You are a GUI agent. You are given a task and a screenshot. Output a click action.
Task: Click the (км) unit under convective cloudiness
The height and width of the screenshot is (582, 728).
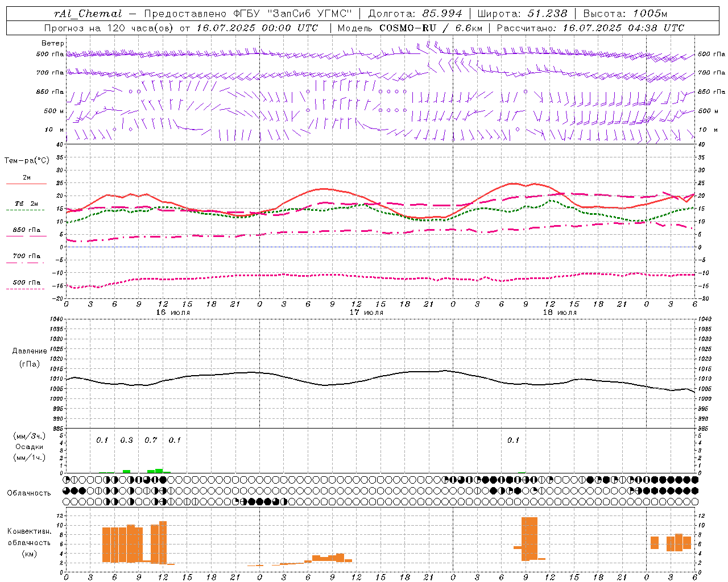pyautogui.click(x=29, y=554)
